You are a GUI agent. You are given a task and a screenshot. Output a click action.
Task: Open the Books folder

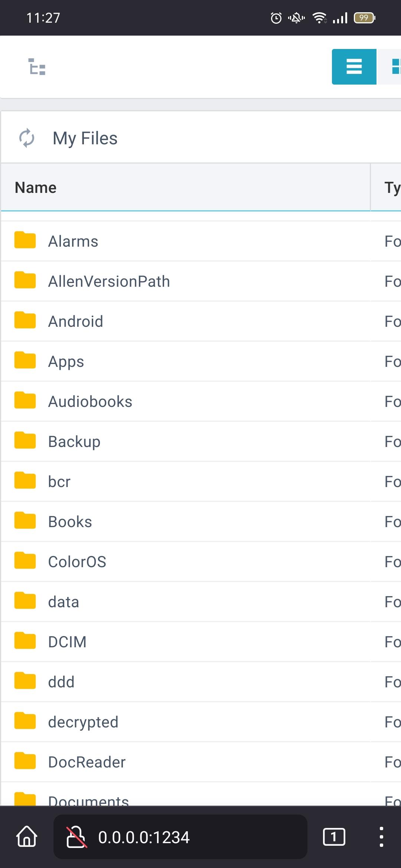click(x=70, y=522)
